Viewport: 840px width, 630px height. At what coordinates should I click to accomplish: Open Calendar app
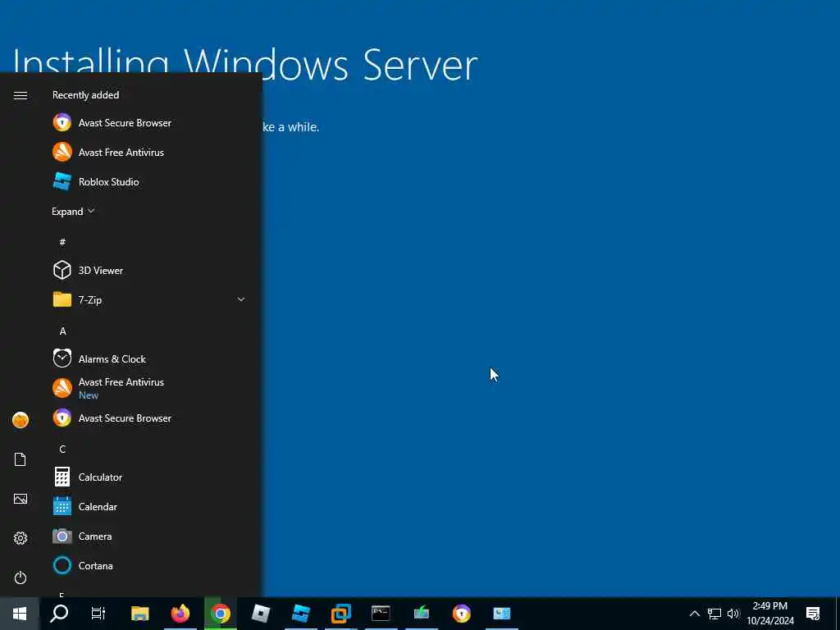151,506
